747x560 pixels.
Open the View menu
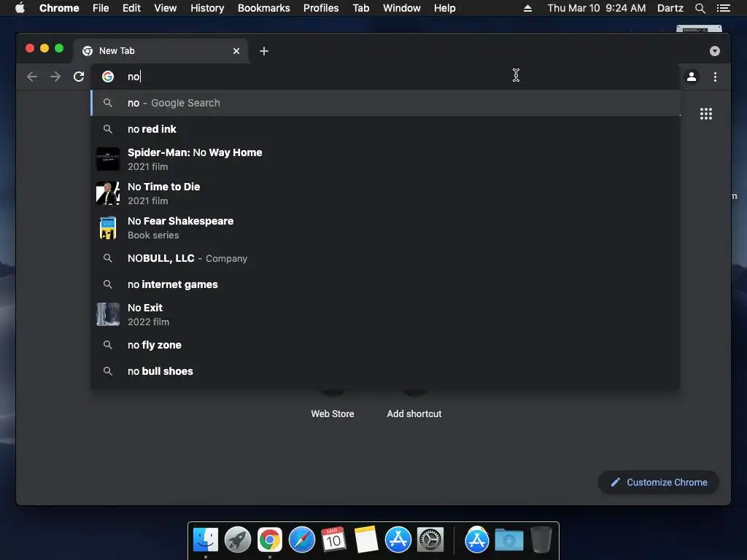(166, 8)
